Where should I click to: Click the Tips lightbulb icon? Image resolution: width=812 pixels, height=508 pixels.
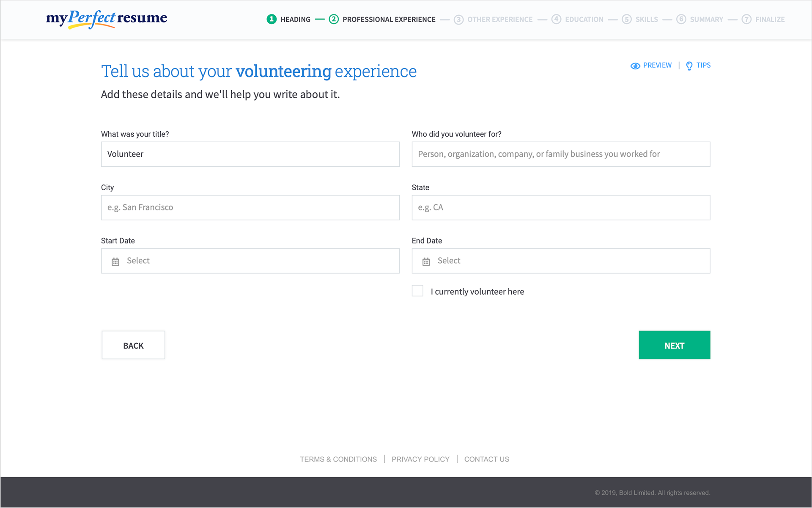point(689,66)
